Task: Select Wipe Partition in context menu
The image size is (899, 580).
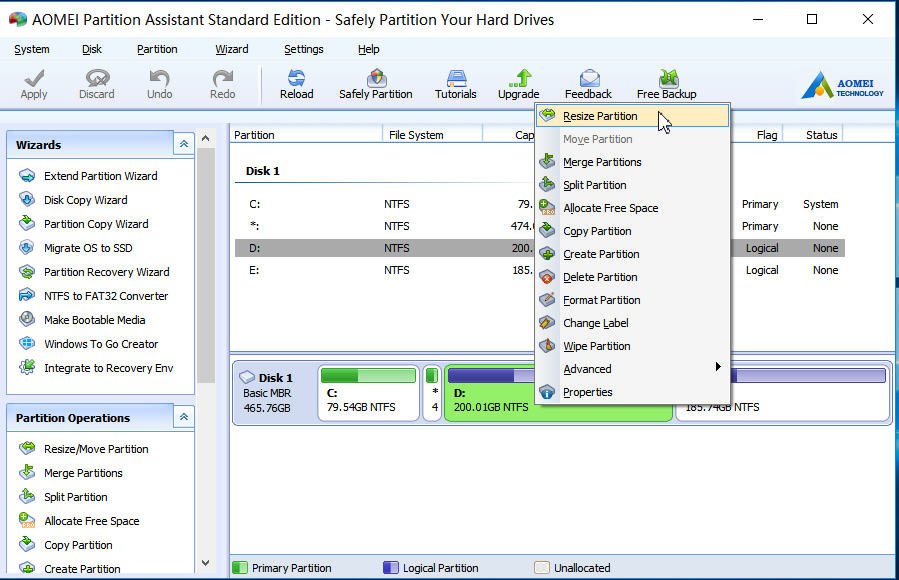Action: [x=633, y=346]
